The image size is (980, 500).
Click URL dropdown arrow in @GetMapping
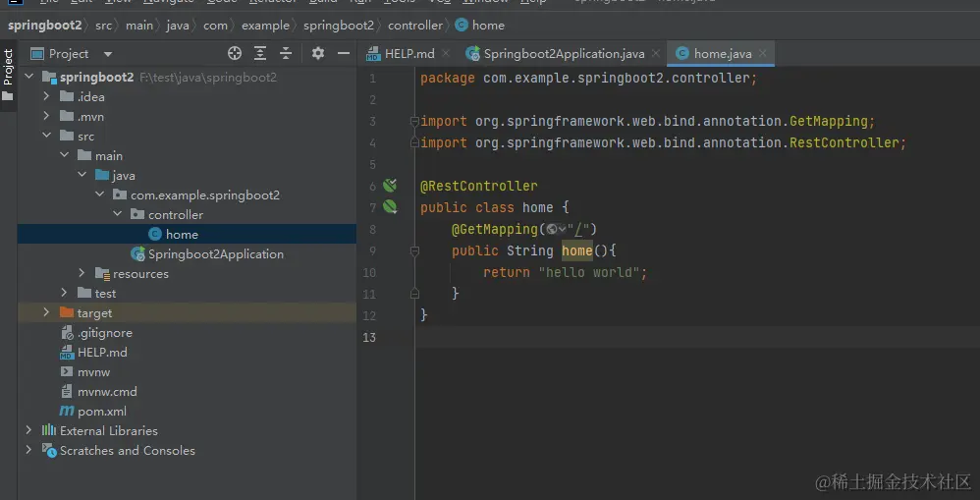coord(563,230)
